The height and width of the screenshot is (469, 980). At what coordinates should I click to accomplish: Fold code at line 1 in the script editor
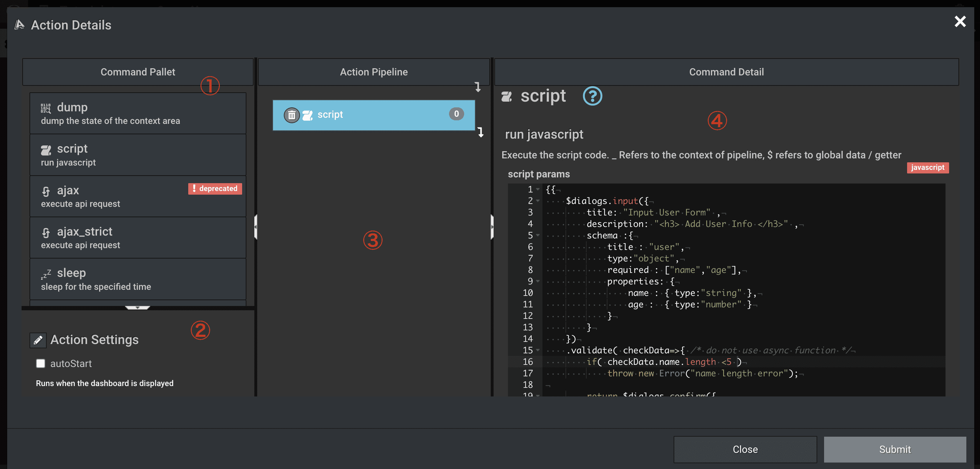[537, 189]
